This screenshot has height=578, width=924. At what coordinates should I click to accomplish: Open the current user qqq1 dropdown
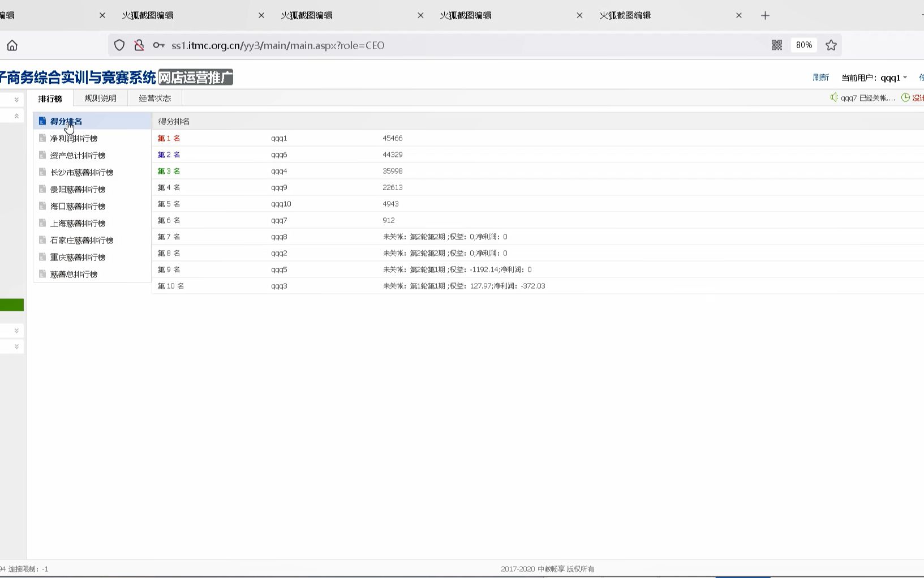[x=894, y=78]
